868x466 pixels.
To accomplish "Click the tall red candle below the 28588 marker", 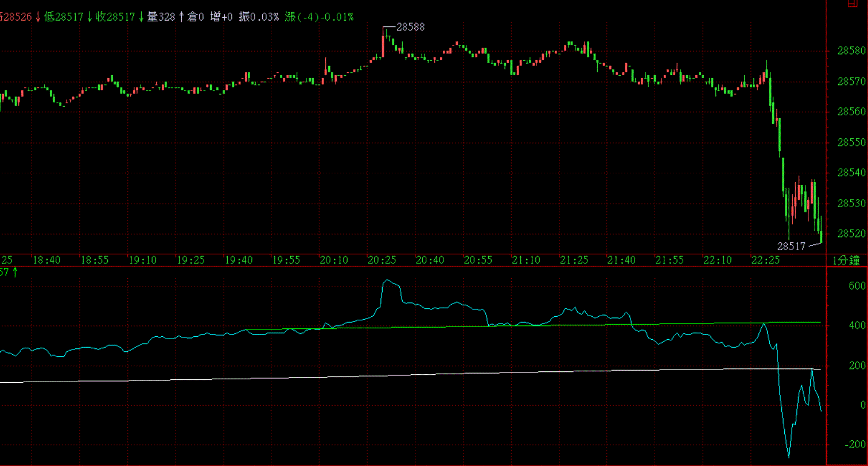I will point(383,45).
